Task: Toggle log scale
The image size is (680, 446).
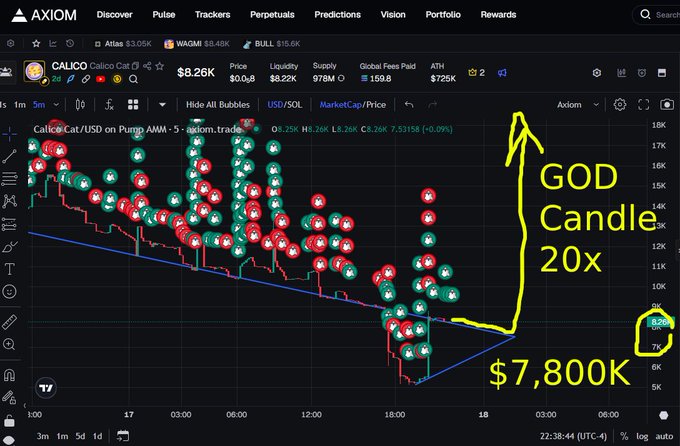Action: (x=642, y=436)
